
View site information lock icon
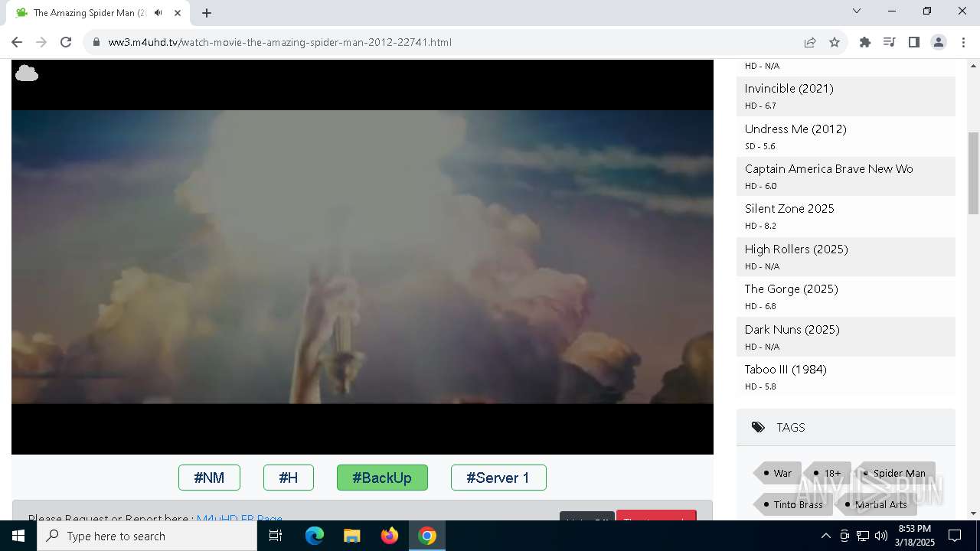96,42
